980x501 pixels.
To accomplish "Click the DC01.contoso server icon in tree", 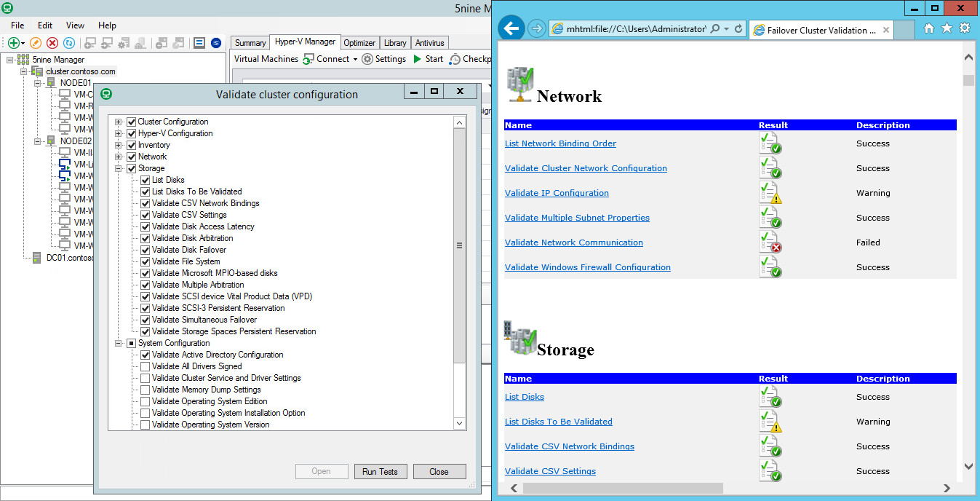I will (37, 258).
